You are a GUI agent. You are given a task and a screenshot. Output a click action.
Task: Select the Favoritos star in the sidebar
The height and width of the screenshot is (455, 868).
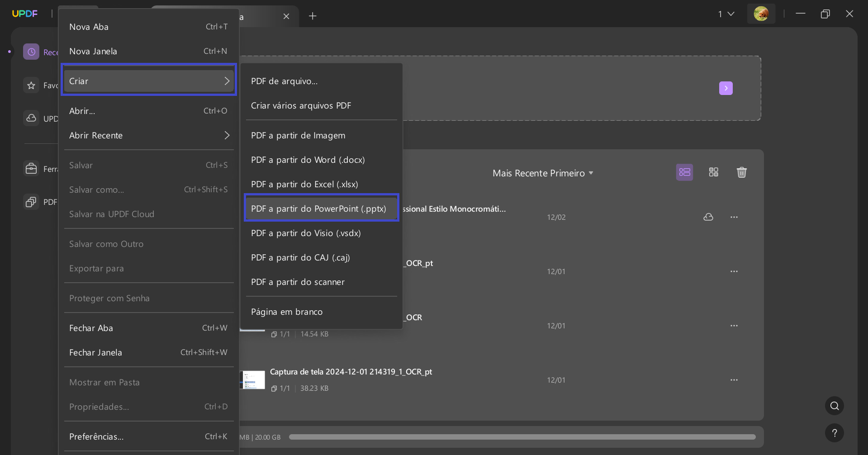[x=31, y=85]
